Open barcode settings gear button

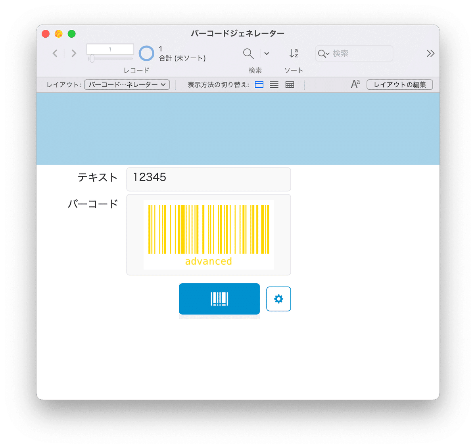[278, 299]
